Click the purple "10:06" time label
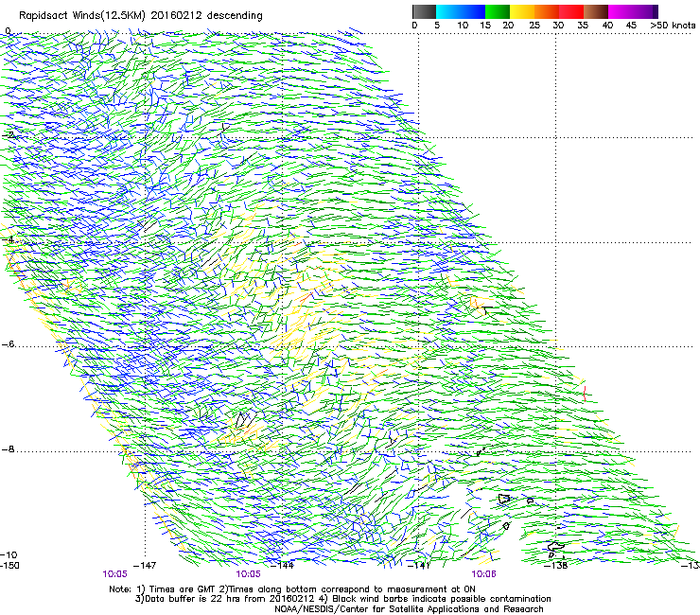 pyautogui.click(x=483, y=574)
